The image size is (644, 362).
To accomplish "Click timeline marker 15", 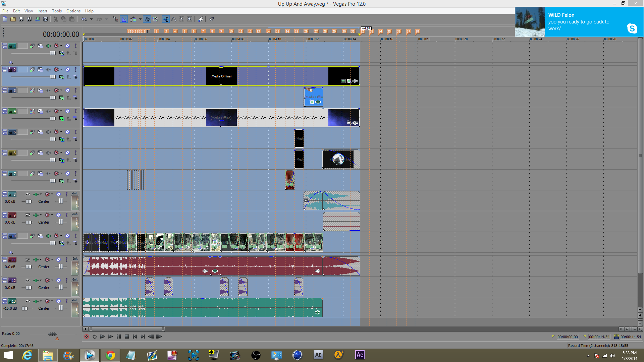I will click(x=277, y=31).
